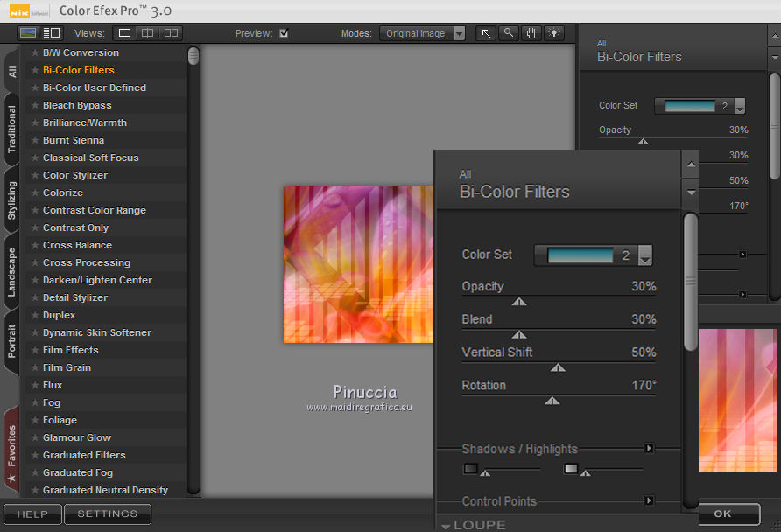Switch to side-by-side preview view

[170, 33]
